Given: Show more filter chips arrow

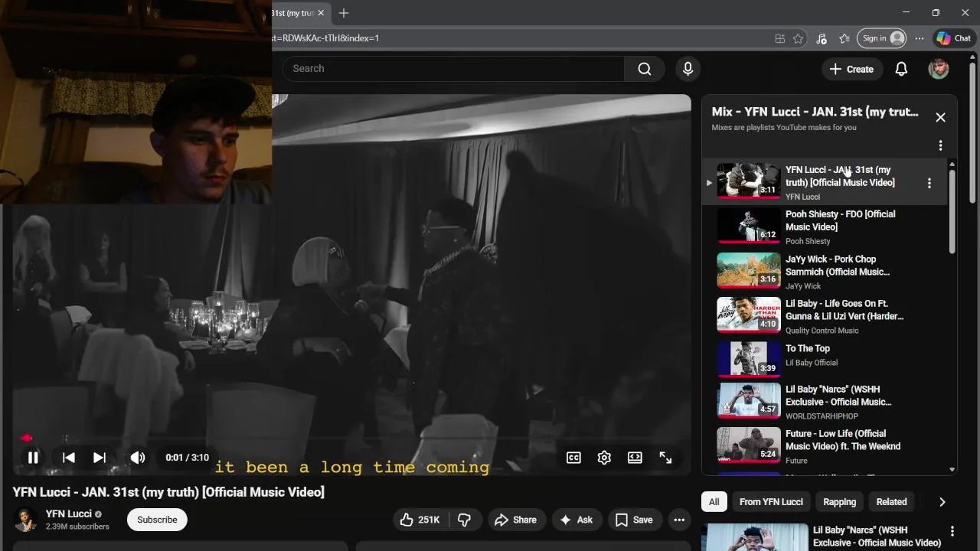Looking at the screenshot, I should 942,502.
